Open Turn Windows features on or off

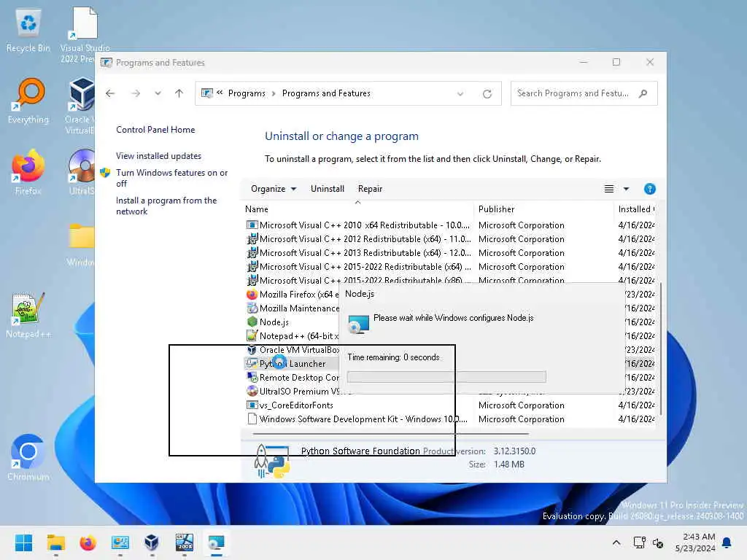coord(171,178)
